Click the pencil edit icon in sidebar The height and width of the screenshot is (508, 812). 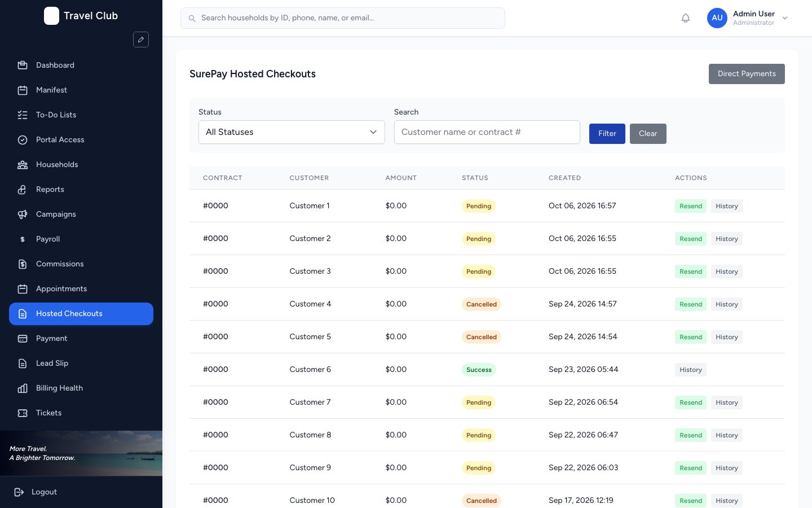[x=141, y=40]
